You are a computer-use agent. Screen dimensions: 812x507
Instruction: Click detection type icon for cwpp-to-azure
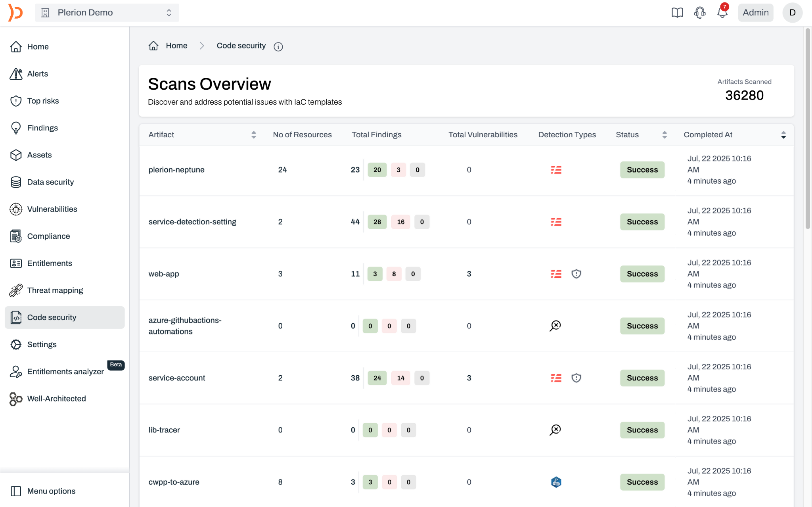(x=556, y=482)
